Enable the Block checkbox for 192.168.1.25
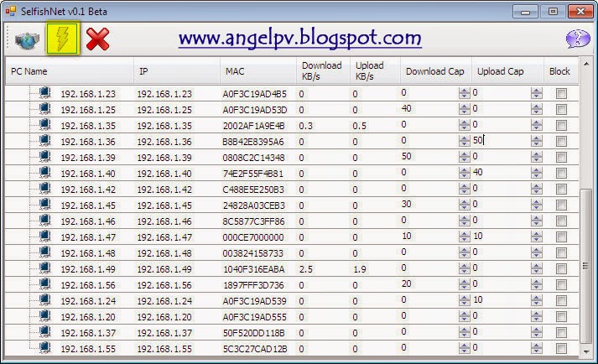Image resolution: width=598 pixels, height=364 pixels. [561, 110]
